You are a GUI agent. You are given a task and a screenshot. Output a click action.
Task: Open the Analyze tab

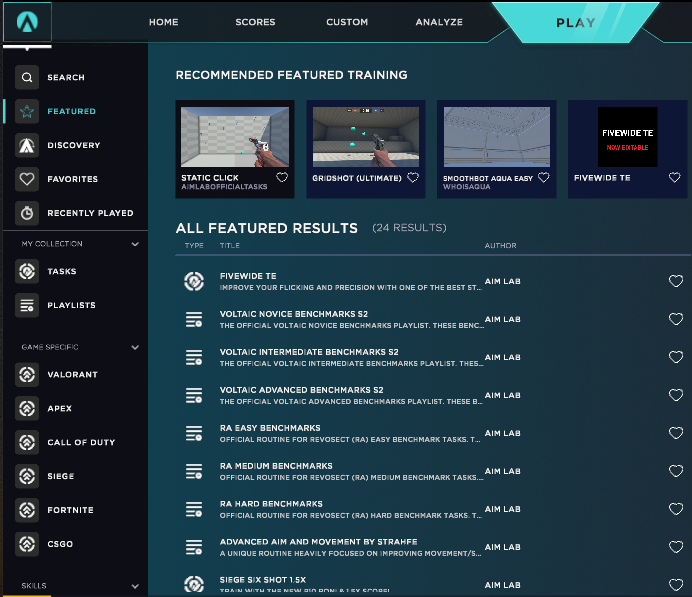point(439,22)
